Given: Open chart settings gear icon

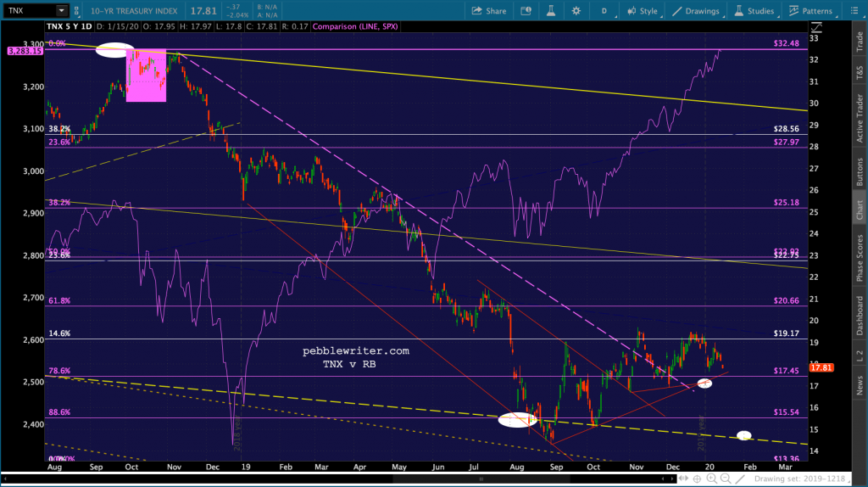Looking at the screenshot, I should click(x=576, y=11).
